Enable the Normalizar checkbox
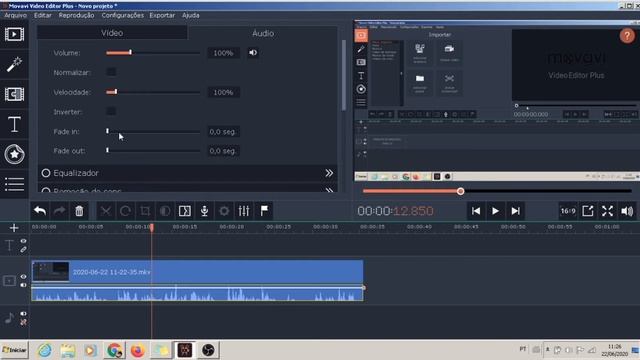The width and height of the screenshot is (640, 360). [111, 72]
